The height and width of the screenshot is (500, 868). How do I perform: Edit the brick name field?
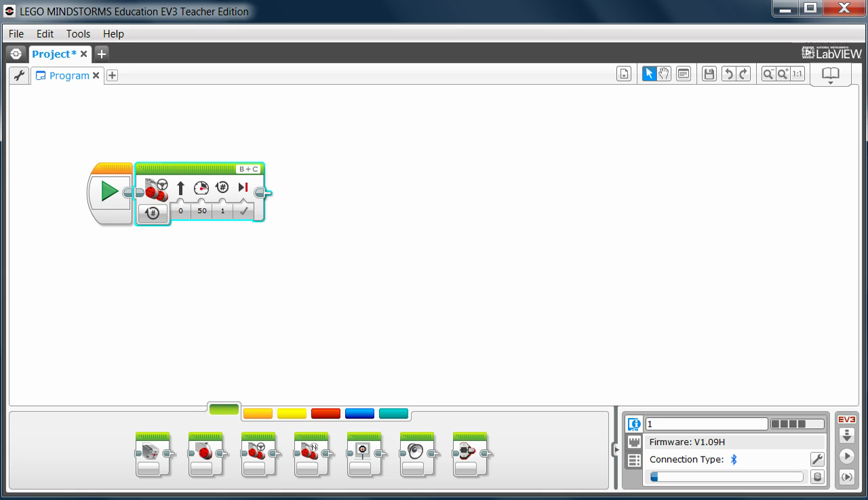[x=706, y=424]
